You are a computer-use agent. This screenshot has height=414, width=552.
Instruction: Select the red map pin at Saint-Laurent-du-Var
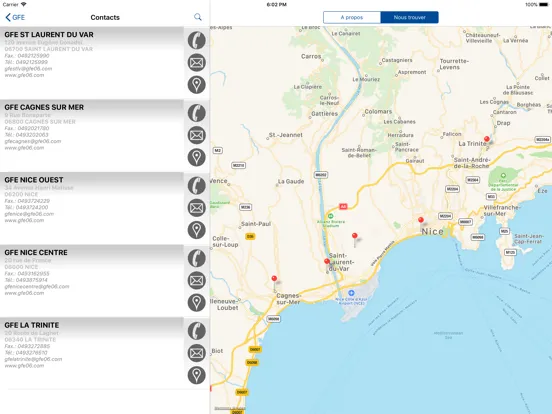[327, 262]
